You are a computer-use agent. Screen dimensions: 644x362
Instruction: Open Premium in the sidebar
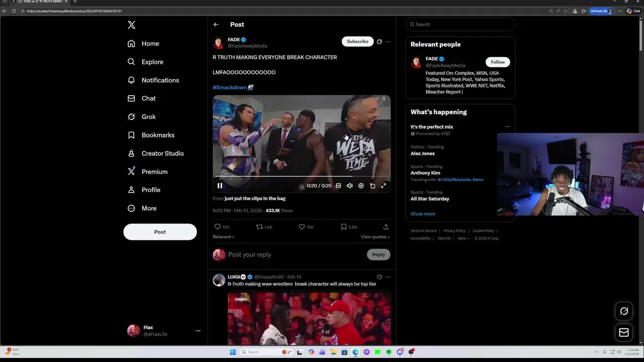[147, 171]
